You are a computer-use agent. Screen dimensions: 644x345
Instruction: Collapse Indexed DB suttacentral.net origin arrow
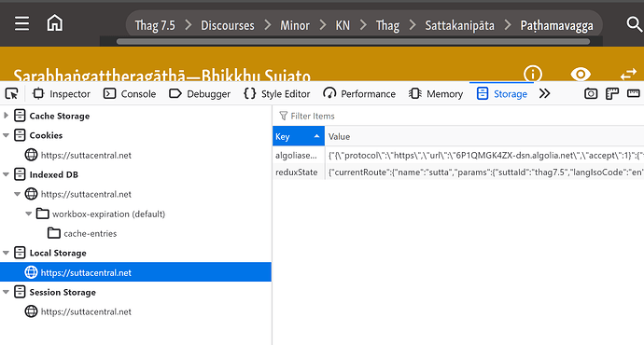(17, 194)
